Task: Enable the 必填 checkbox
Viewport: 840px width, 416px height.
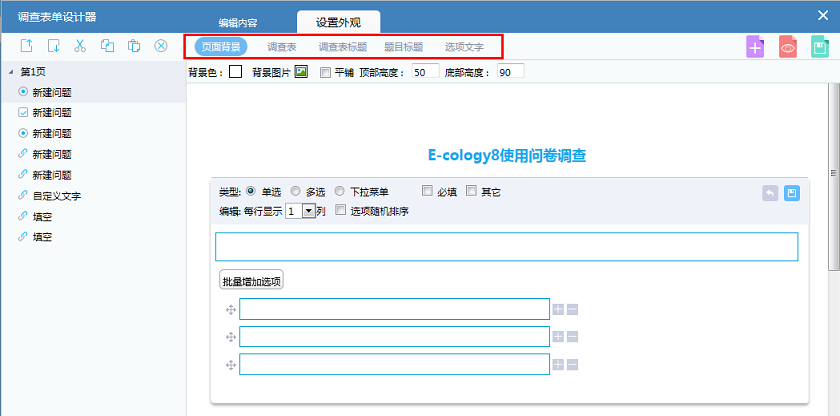Action: click(x=427, y=191)
